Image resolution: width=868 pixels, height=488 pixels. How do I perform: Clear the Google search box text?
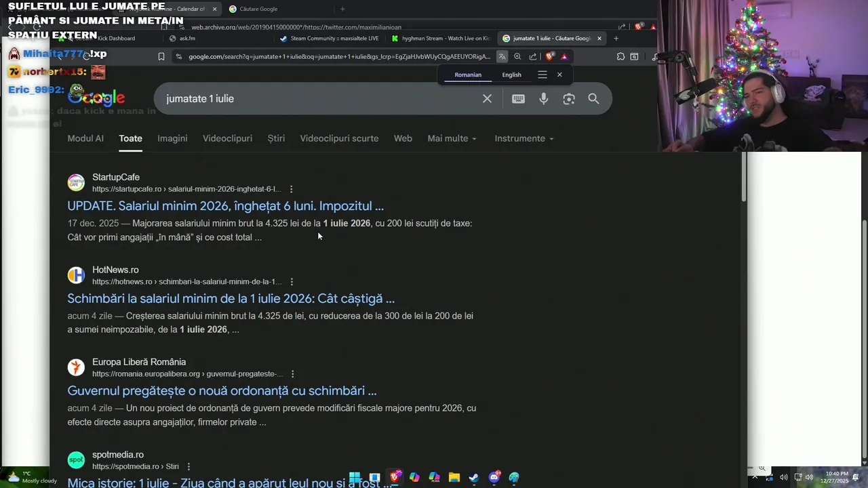tap(487, 99)
